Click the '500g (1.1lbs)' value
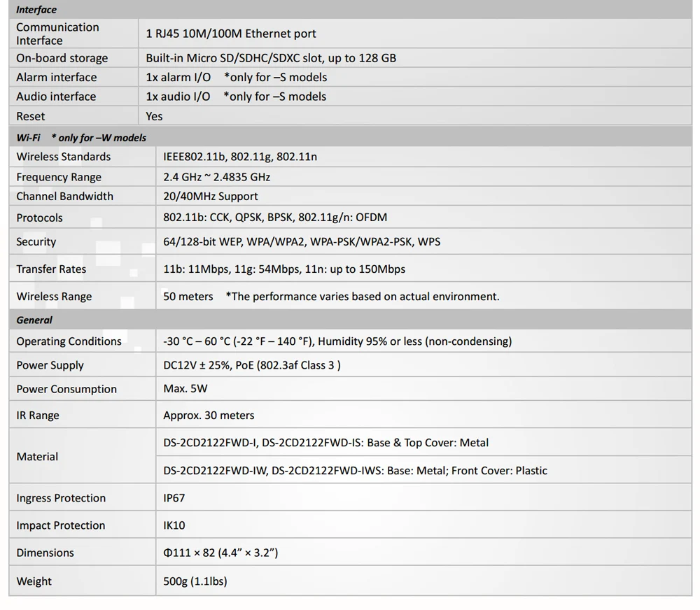Image resolution: width=700 pixels, height=610 pixels. (195, 581)
